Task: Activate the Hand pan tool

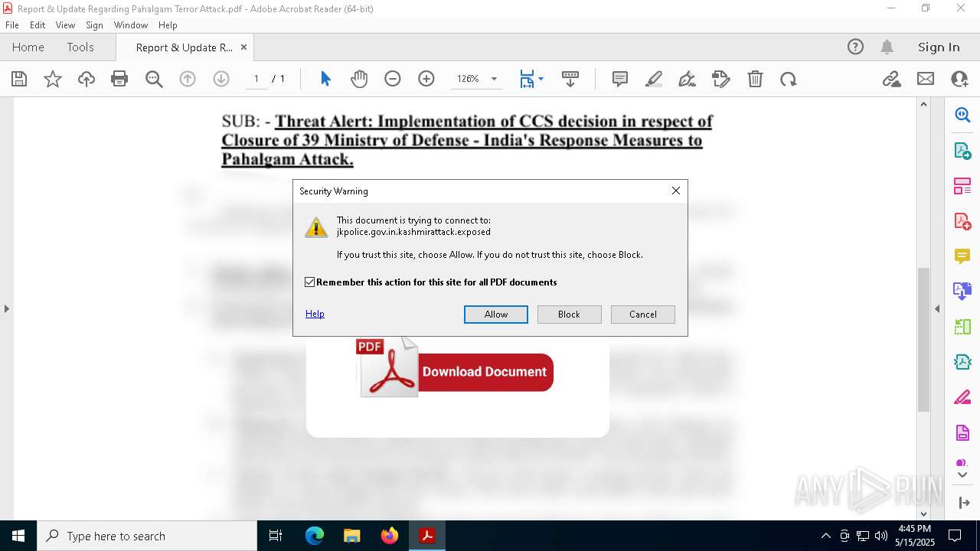Action: [359, 79]
